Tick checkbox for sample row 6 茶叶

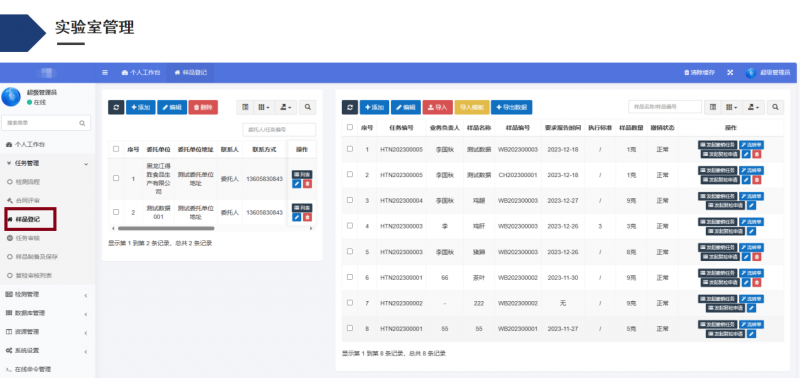(x=349, y=277)
